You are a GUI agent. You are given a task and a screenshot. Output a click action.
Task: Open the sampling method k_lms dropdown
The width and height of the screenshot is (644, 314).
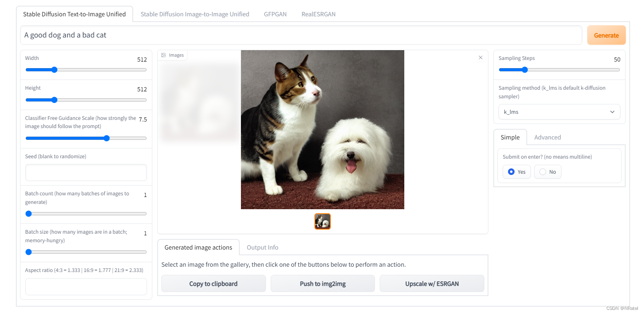tap(559, 112)
